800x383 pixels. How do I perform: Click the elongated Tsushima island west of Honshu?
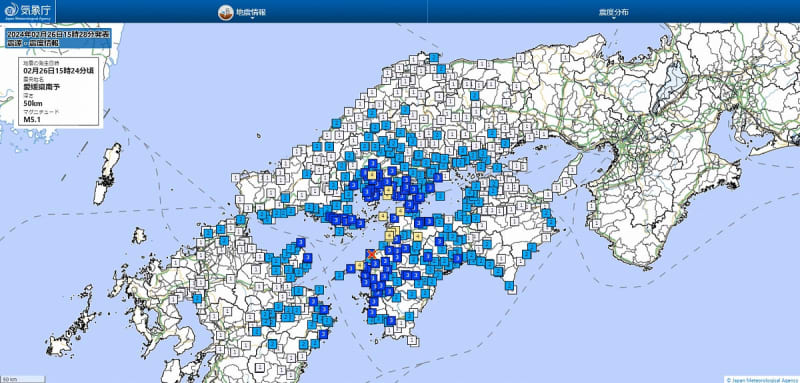[107, 173]
